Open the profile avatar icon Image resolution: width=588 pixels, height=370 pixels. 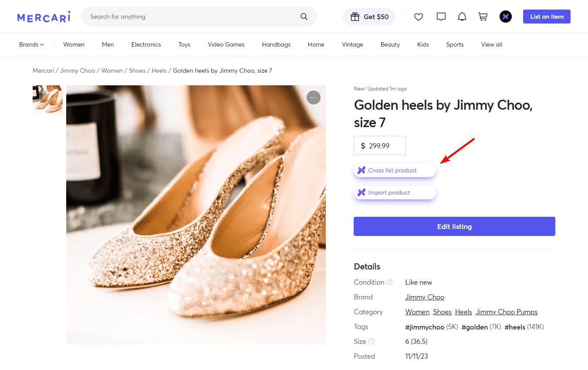point(506,17)
